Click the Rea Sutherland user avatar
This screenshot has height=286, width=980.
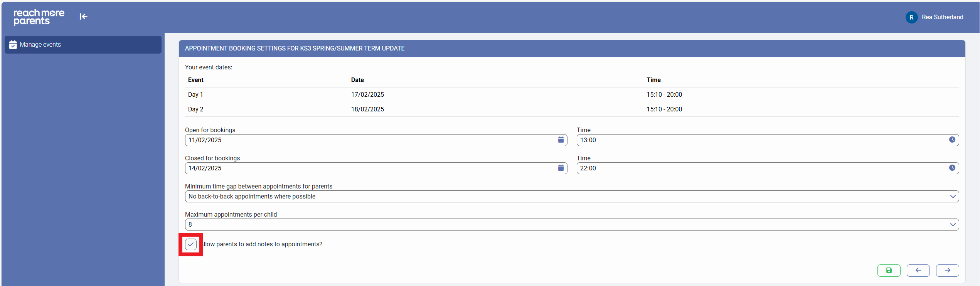tap(911, 17)
